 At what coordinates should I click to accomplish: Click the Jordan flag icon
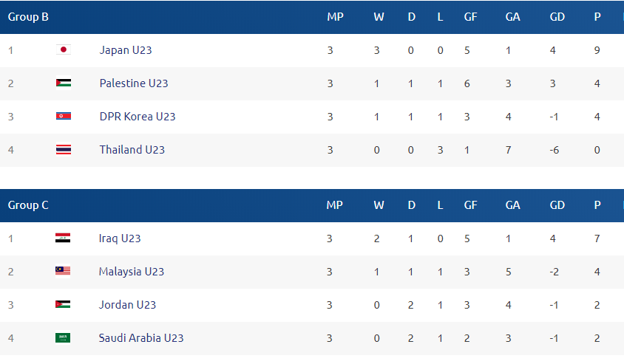point(63,305)
